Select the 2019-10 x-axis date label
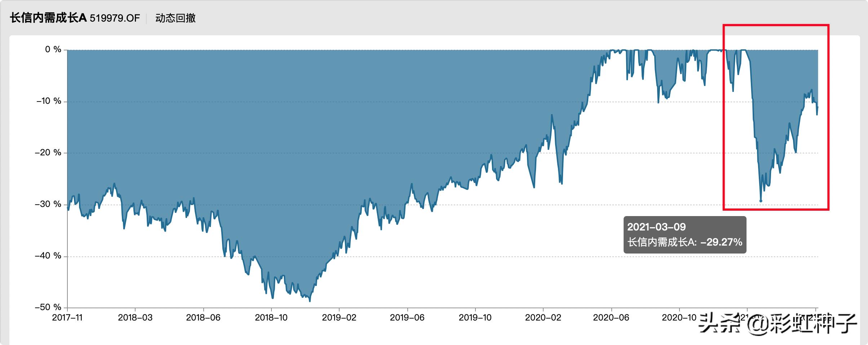Screen dimensions: 868x345 475,318
